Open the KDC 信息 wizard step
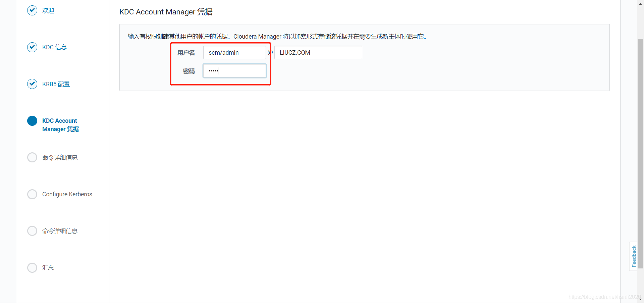Image resolution: width=644 pixels, height=303 pixels. pyautogui.click(x=54, y=47)
